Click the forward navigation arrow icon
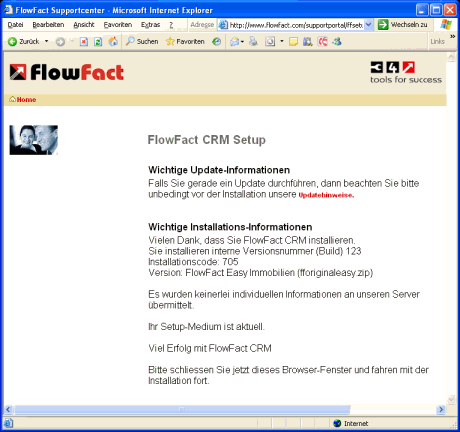The image size is (460, 432). coord(60,42)
